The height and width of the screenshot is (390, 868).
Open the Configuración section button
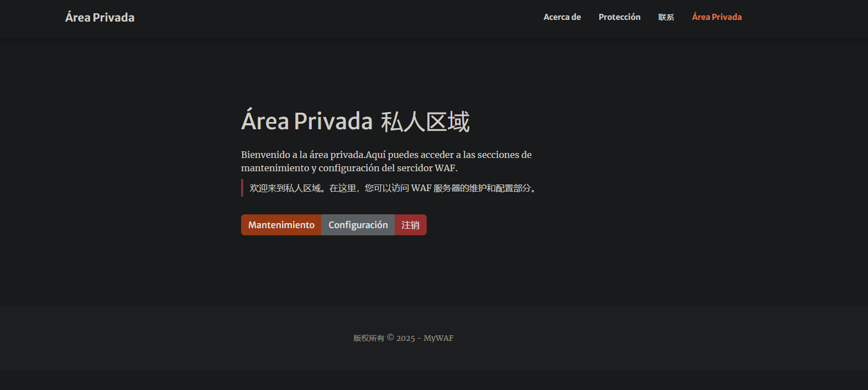358,225
